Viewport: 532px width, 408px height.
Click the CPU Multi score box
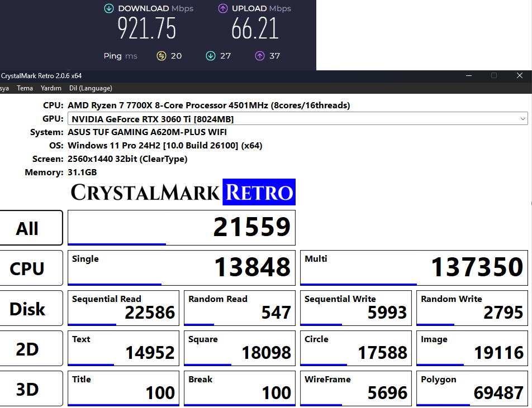(x=414, y=268)
